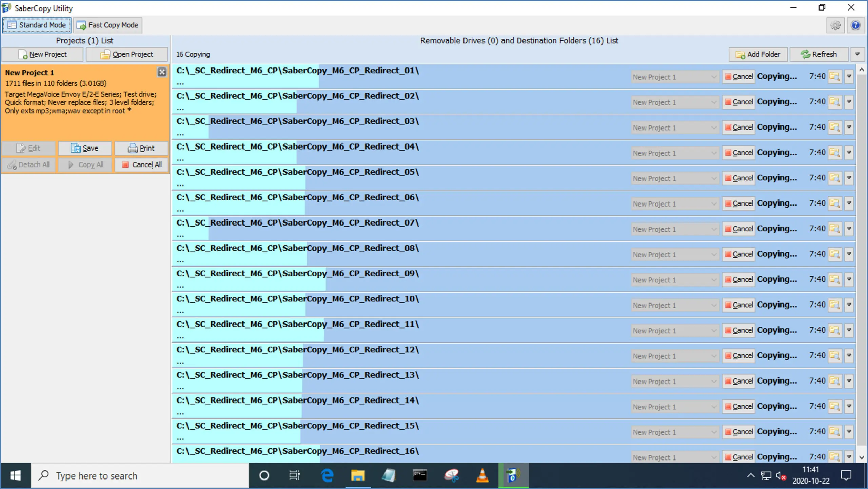Print the project details
Image resolution: width=868 pixels, height=489 pixels.
coord(141,148)
